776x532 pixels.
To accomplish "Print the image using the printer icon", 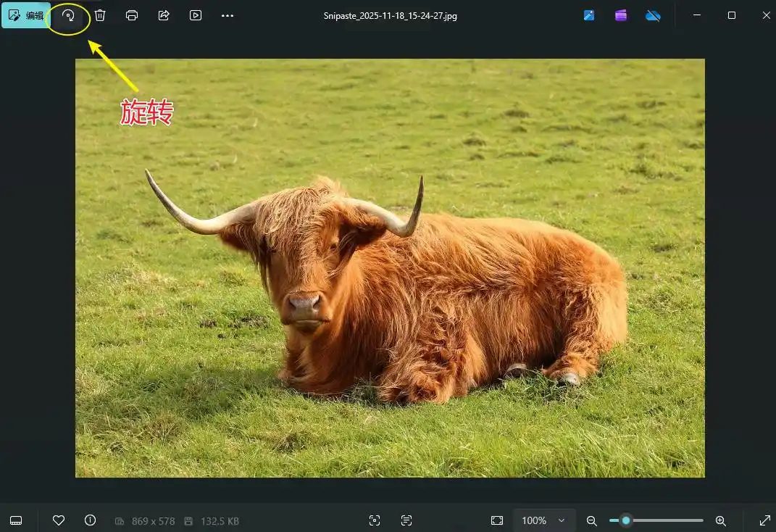I will pos(132,15).
